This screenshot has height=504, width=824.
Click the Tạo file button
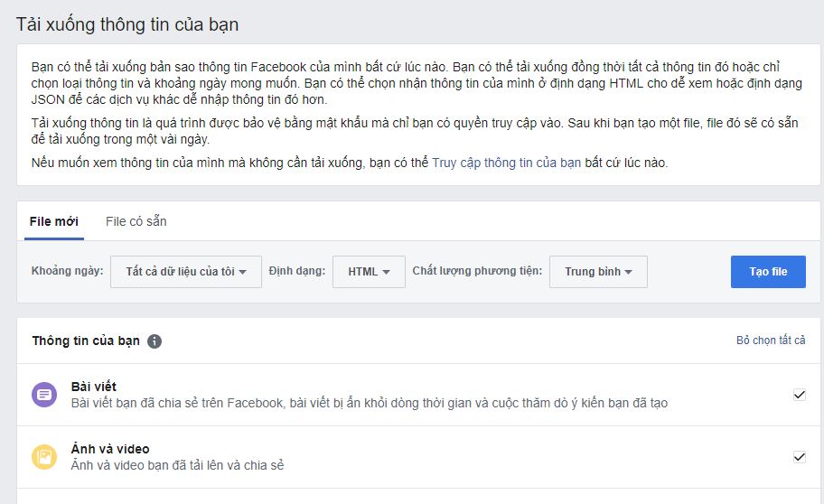tap(768, 272)
